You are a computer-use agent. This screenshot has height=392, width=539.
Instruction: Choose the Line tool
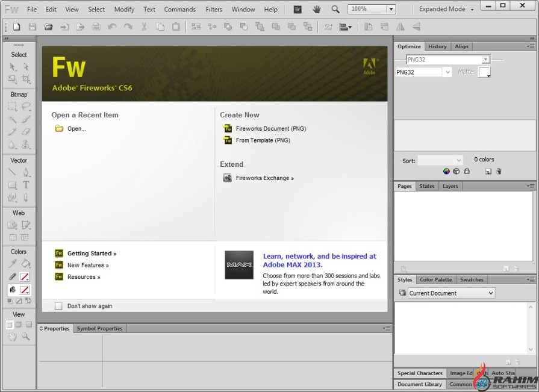pos(12,172)
